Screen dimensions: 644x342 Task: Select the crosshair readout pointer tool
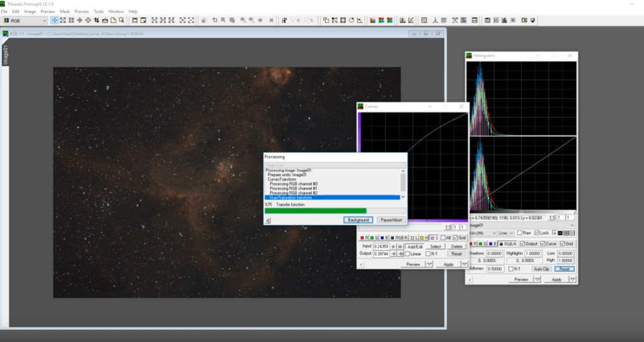click(54, 20)
